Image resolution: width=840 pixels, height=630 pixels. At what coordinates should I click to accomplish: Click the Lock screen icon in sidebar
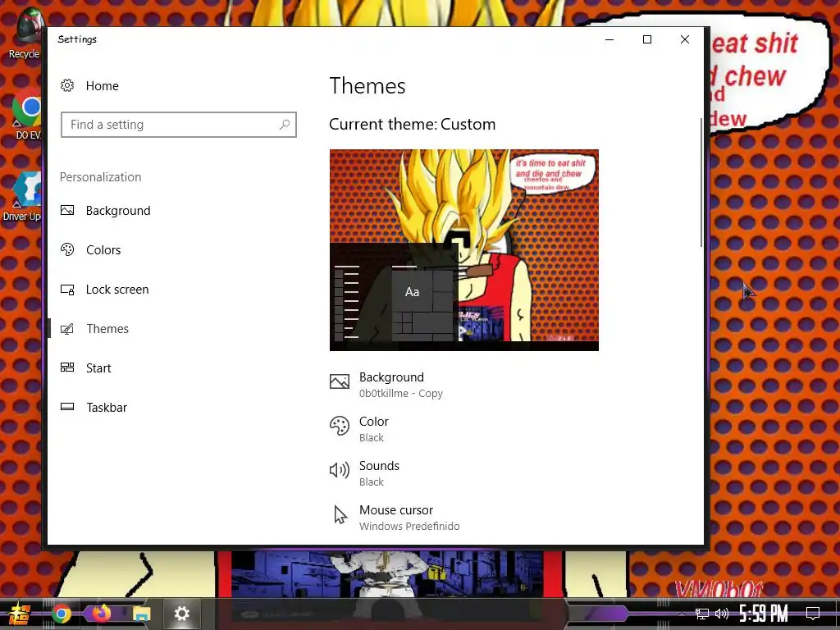pos(67,290)
